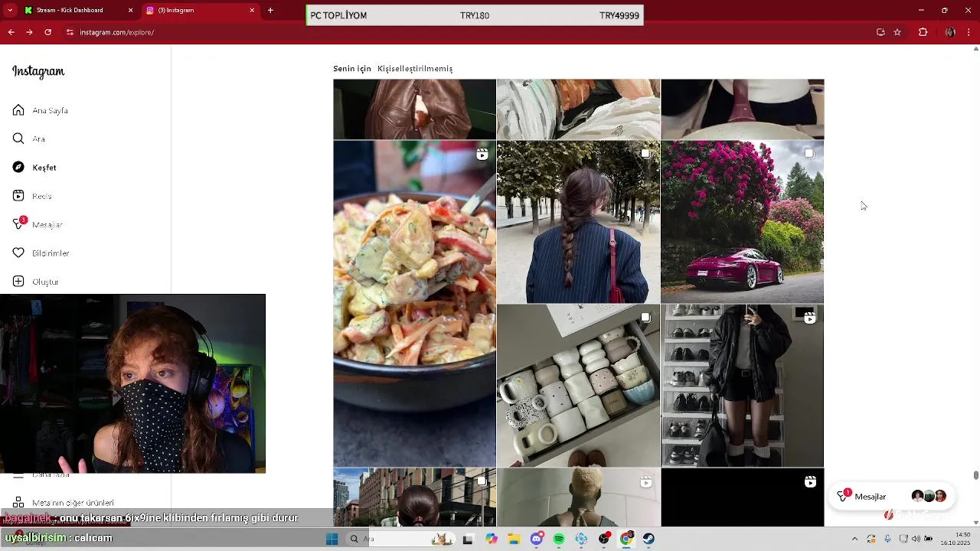Open Task View on taskbar
The image size is (980, 551).
click(x=468, y=539)
